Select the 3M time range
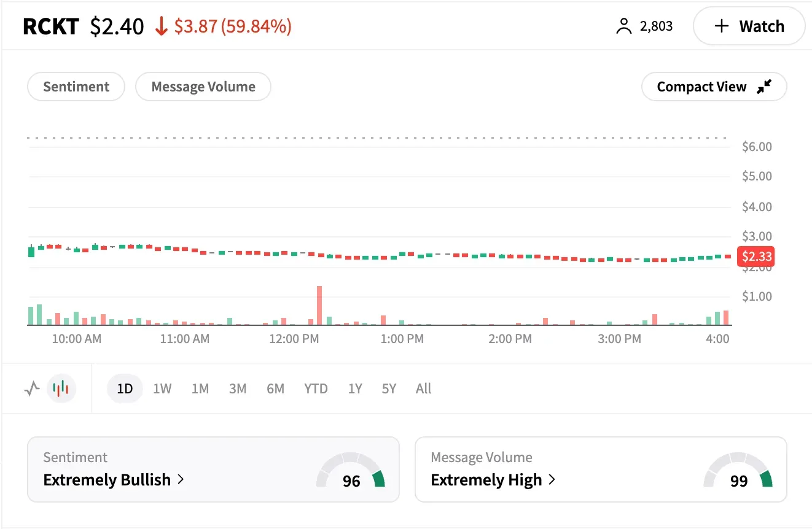 pos(238,388)
